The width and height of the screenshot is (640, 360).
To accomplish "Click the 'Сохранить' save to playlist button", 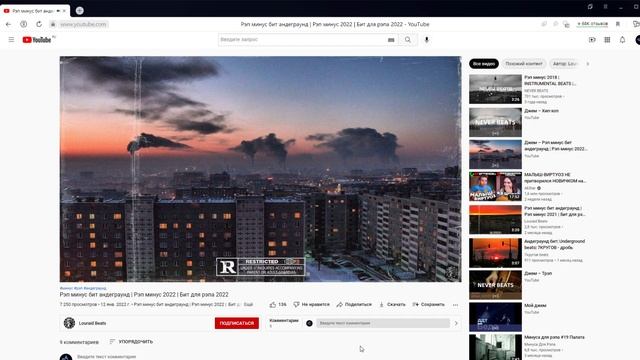I will pyautogui.click(x=429, y=304).
